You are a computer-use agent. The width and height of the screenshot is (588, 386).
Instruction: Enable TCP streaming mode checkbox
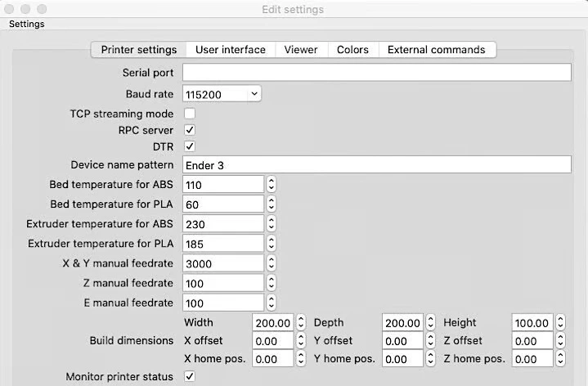(x=190, y=114)
